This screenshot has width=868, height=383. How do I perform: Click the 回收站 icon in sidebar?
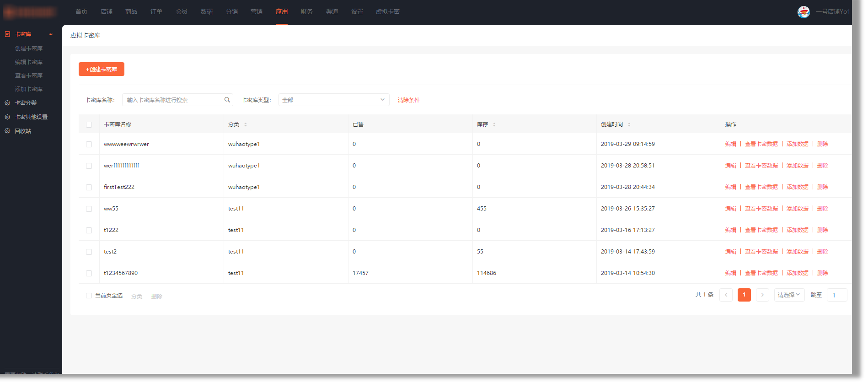click(x=7, y=131)
